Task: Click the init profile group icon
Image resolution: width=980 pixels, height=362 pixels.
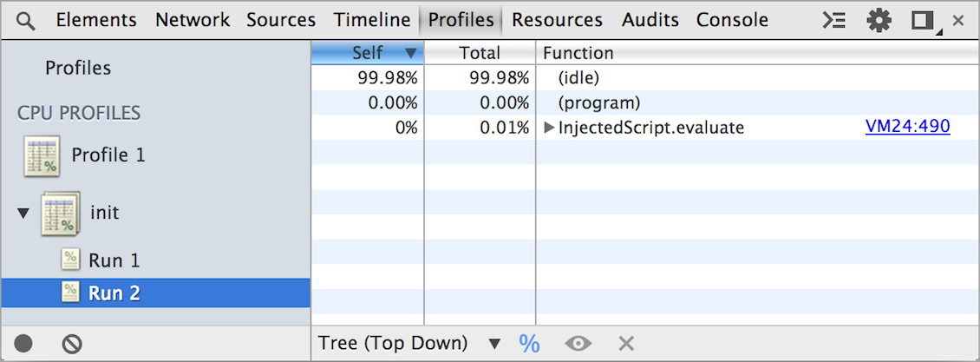Action: point(61,214)
